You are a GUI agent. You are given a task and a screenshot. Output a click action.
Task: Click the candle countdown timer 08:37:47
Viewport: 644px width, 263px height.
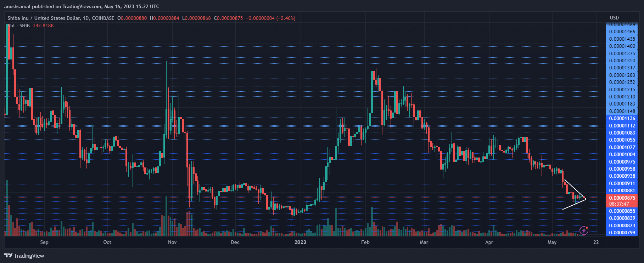pos(619,204)
